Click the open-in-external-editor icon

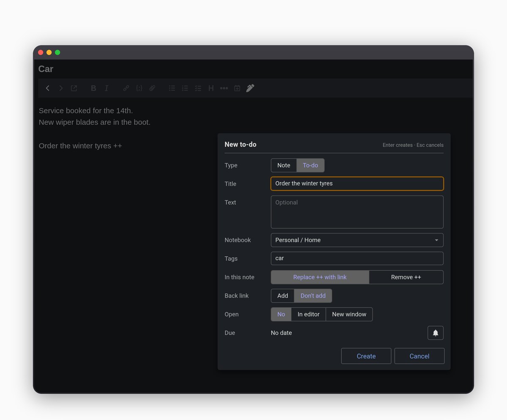74,88
